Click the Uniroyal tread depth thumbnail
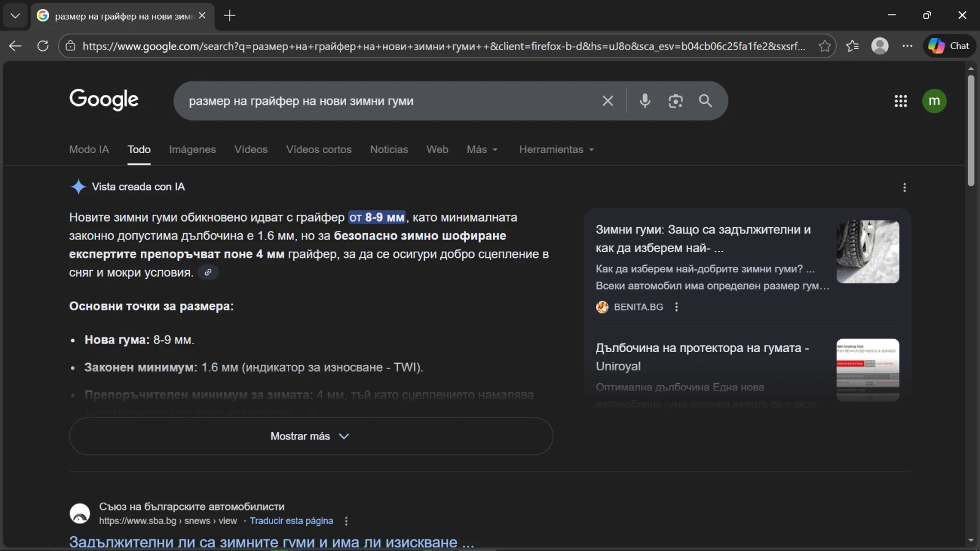Image resolution: width=980 pixels, height=551 pixels. [x=867, y=370]
